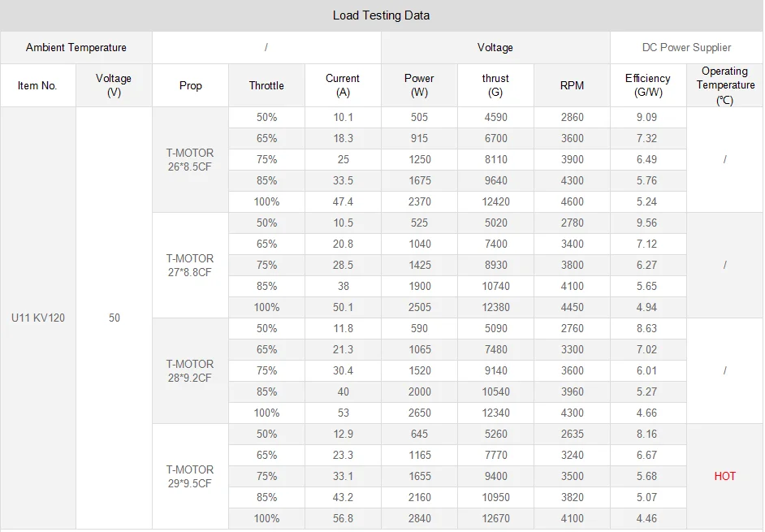Click the Current (A) column header
765x532 pixels.
(x=343, y=85)
